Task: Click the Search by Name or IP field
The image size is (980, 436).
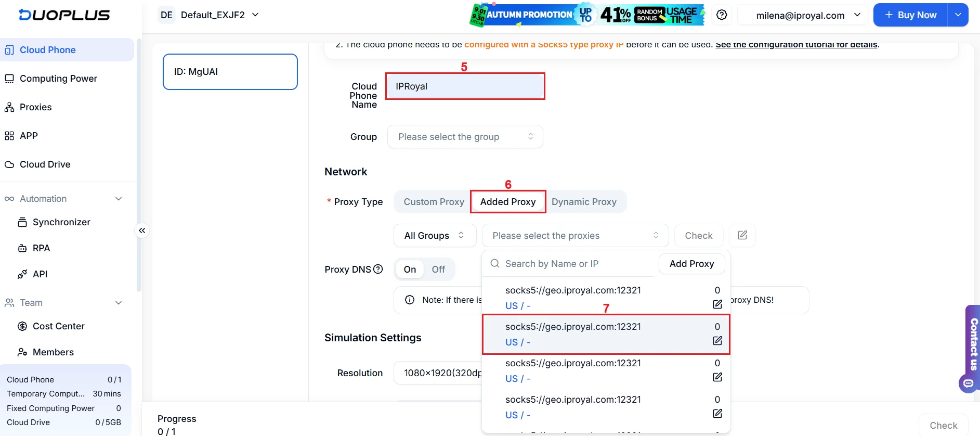Action: 572,264
